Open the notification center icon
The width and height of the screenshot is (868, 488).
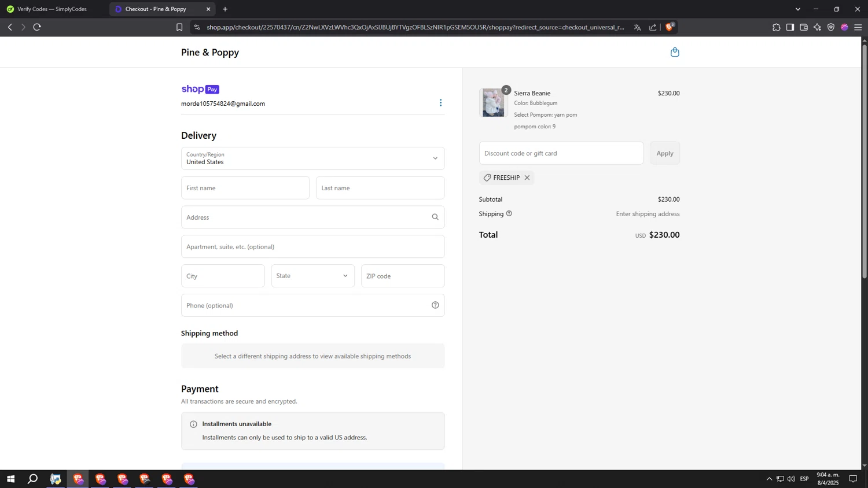pos(853,479)
